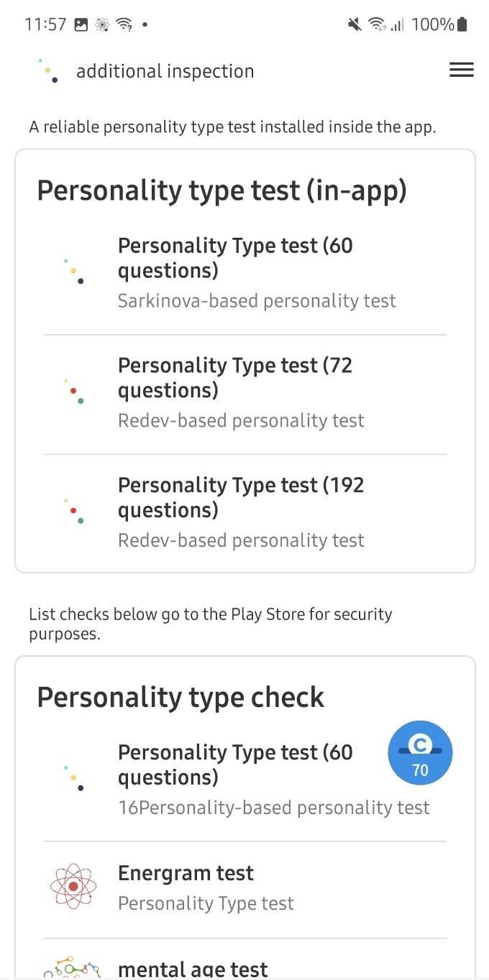
Task: Tap the additional inspection page title
Action: 165,71
